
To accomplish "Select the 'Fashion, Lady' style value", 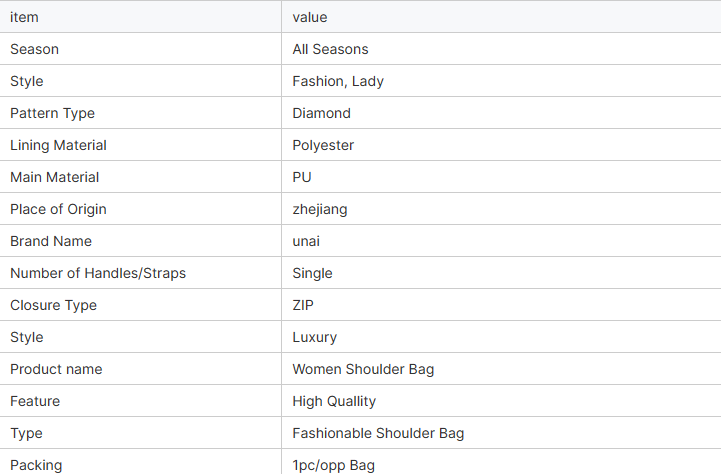I will point(338,81).
